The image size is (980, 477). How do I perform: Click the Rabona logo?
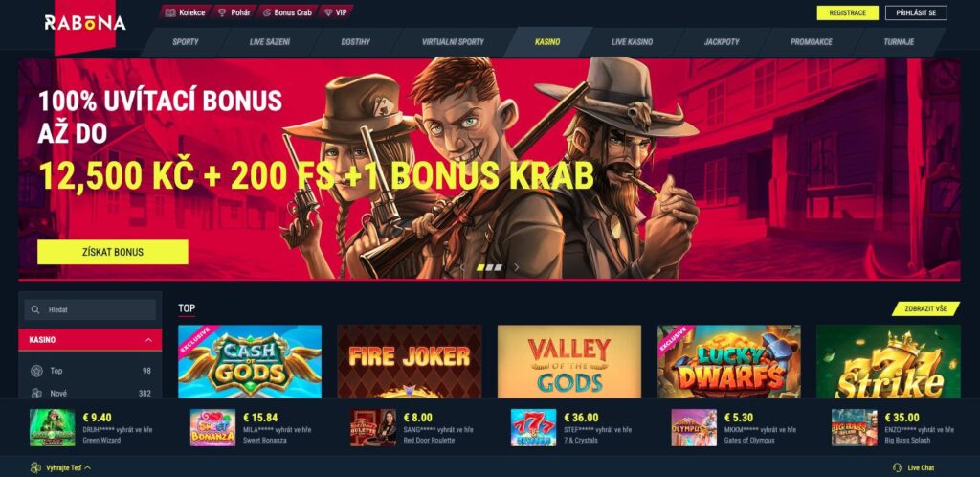(85, 24)
